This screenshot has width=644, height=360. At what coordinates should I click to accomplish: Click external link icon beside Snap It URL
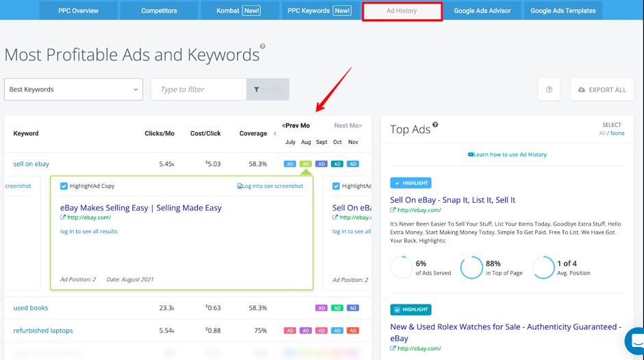393,210
